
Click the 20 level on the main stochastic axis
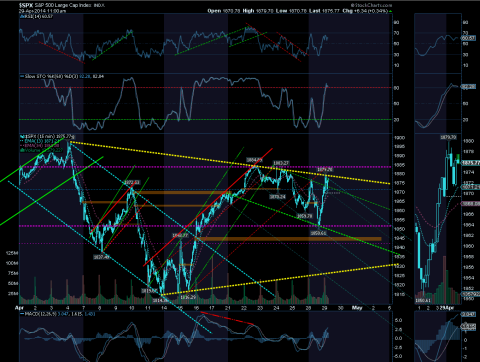click(397, 120)
